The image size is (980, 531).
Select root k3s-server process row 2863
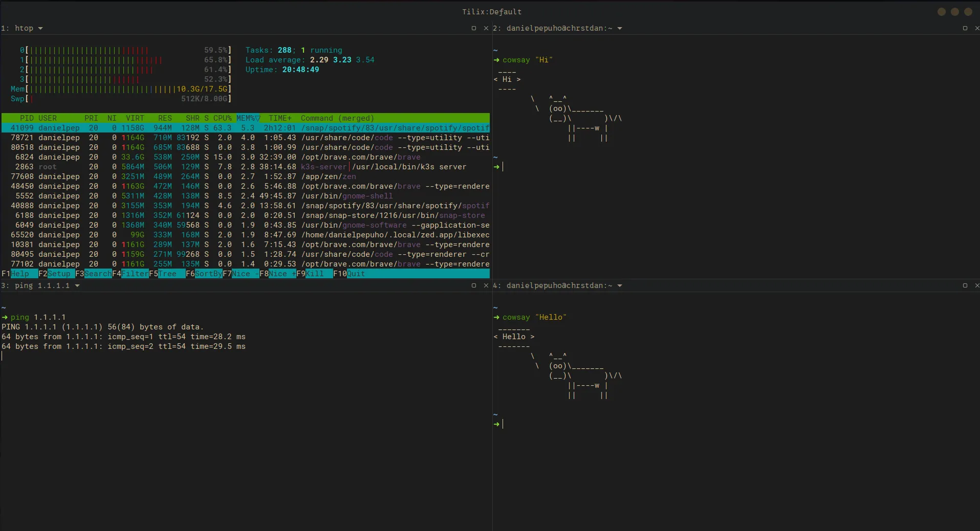click(x=246, y=167)
